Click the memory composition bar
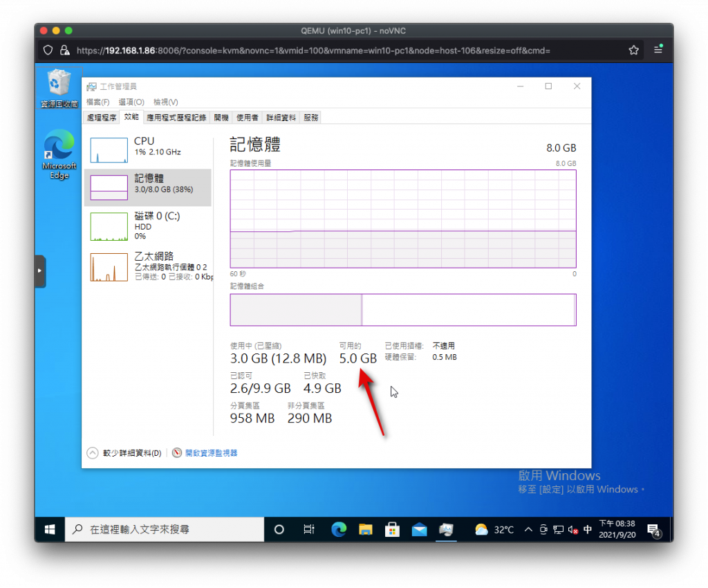This screenshot has width=708, height=588. tap(403, 310)
